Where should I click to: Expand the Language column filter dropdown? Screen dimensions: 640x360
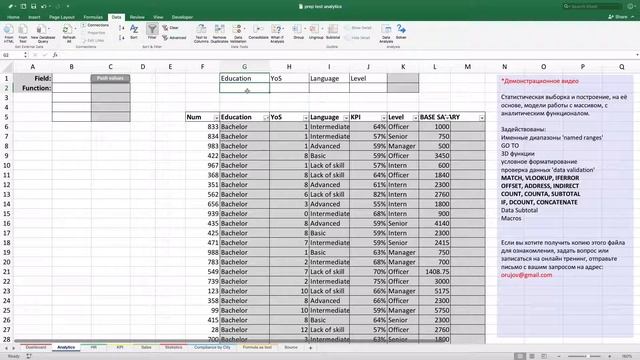[346, 118]
